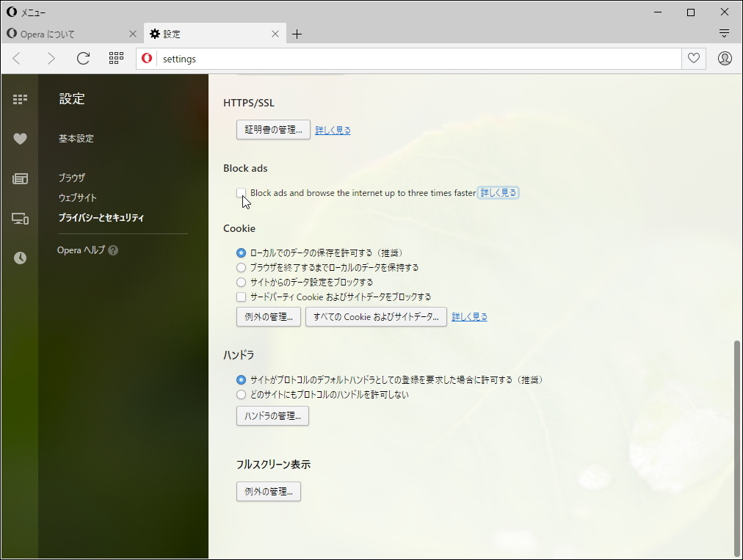Open the extensions grid icon in toolbar
Image resolution: width=743 pixels, height=560 pixels.
tap(115, 58)
